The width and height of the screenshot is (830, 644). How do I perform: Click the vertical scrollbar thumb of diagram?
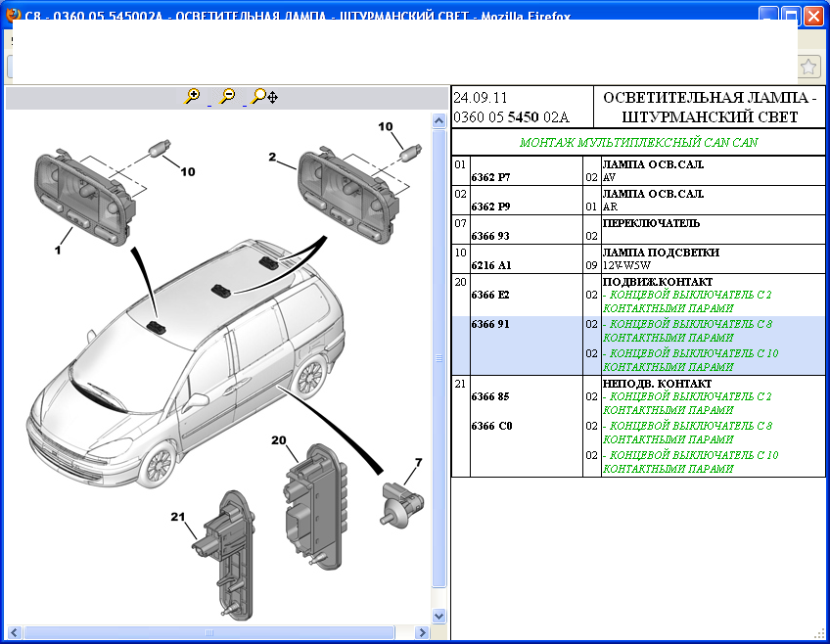439,358
